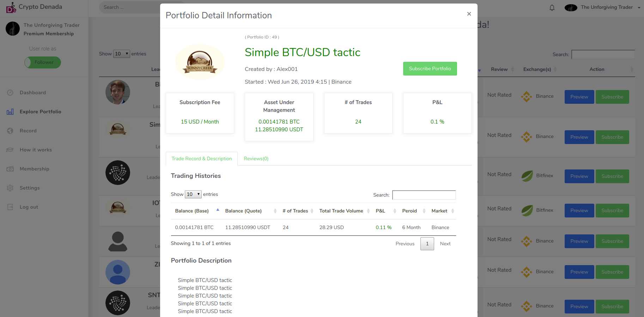Open Record menu item
Image resolution: width=644 pixels, height=317 pixels.
pos(28,131)
